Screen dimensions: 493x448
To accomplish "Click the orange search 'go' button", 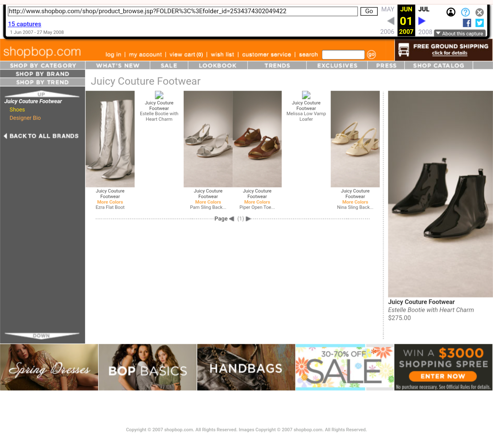I will click(371, 55).
